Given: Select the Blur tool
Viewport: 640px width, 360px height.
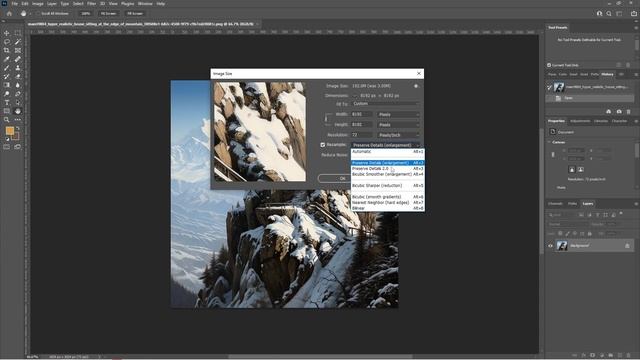Looking at the screenshot, I should [x=18, y=85].
